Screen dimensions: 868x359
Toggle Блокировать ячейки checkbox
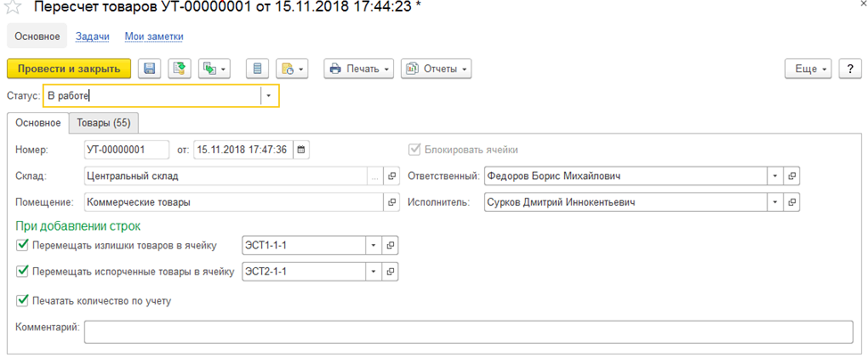click(x=413, y=150)
